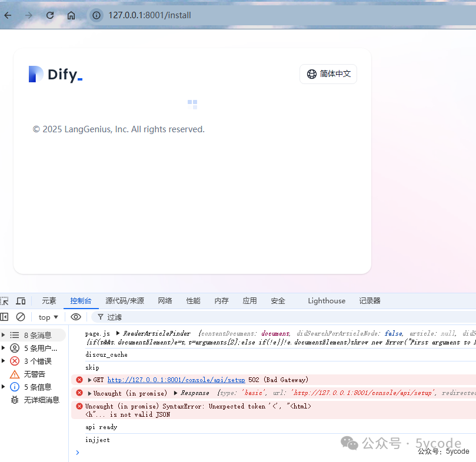Viewport: 476px width, 462px height.
Task: Open the live expression eye icon
Action: [75, 317]
